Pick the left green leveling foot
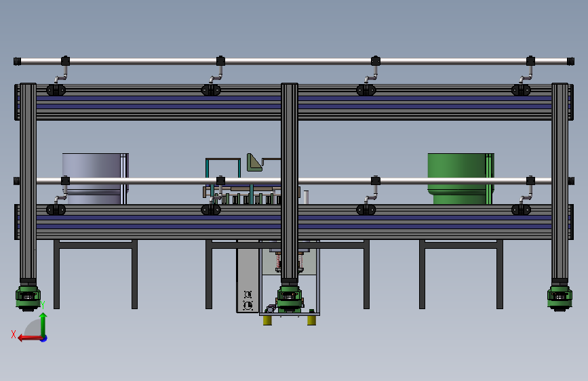Viewport: 588px width, 381px height. [28, 298]
